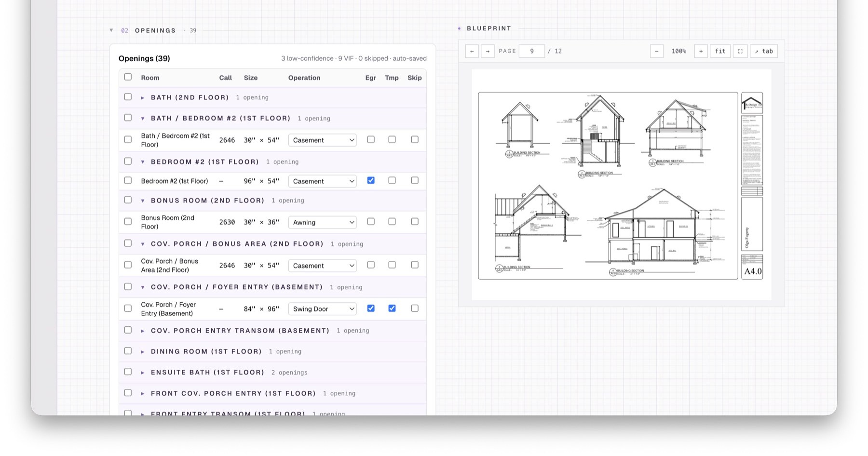Zoom out blueprint with minus button
Image resolution: width=868 pixels, height=456 pixels.
tap(656, 51)
